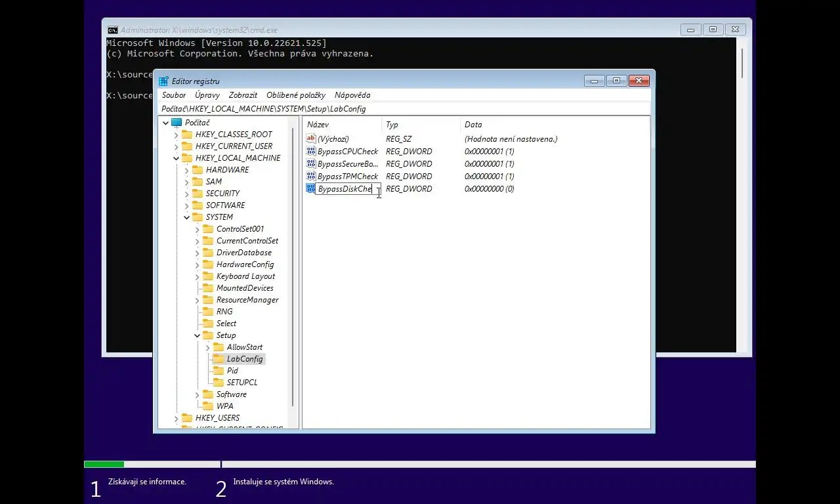Maximize the cmd.exe window
This screenshot has height=504, width=840.
(x=713, y=30)
